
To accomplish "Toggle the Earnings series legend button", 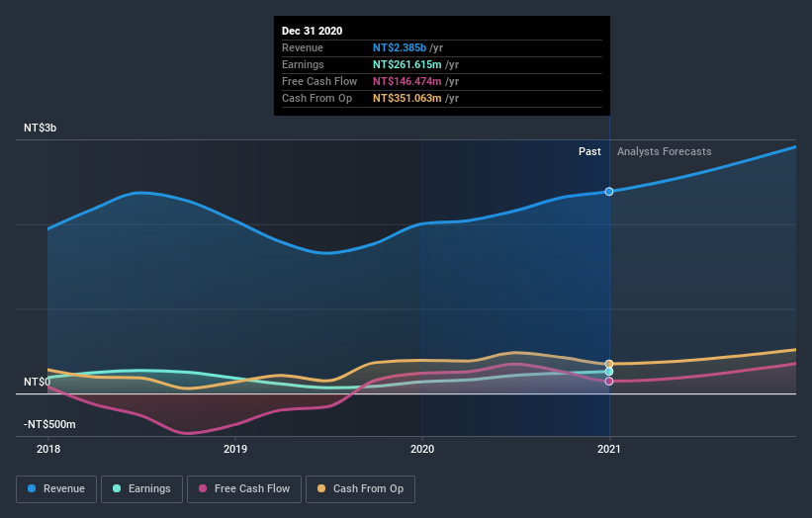I will pyautogui.click(x=141, y=489).
